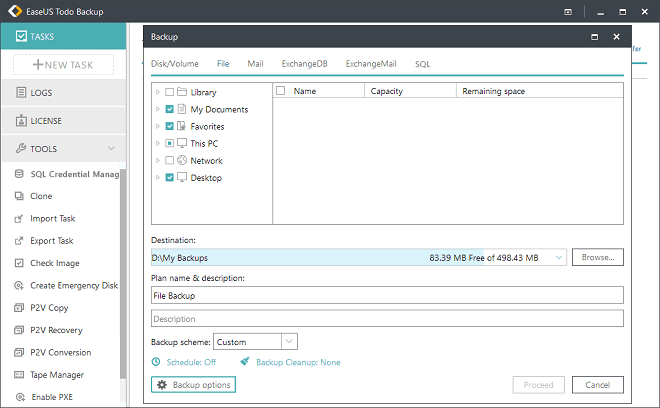Click the sidebar tools vertical scrollbar
Screen dimensions: 660x408
click(x=123, y=274)
